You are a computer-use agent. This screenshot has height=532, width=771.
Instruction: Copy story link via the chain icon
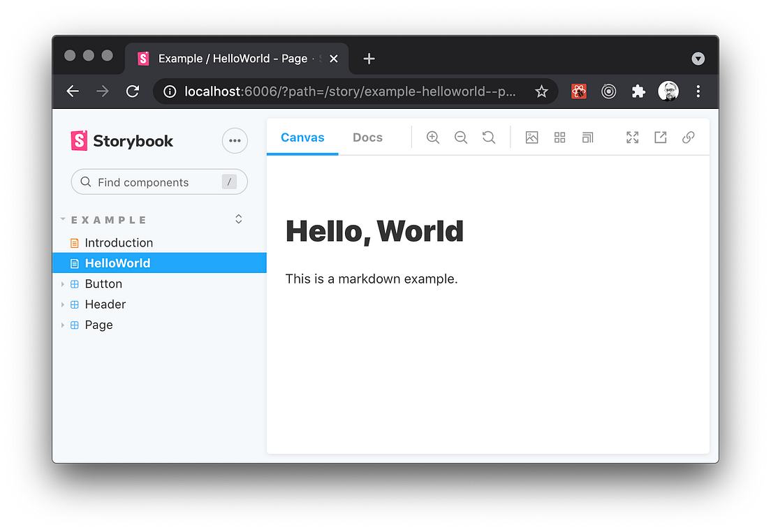(689, 137)
